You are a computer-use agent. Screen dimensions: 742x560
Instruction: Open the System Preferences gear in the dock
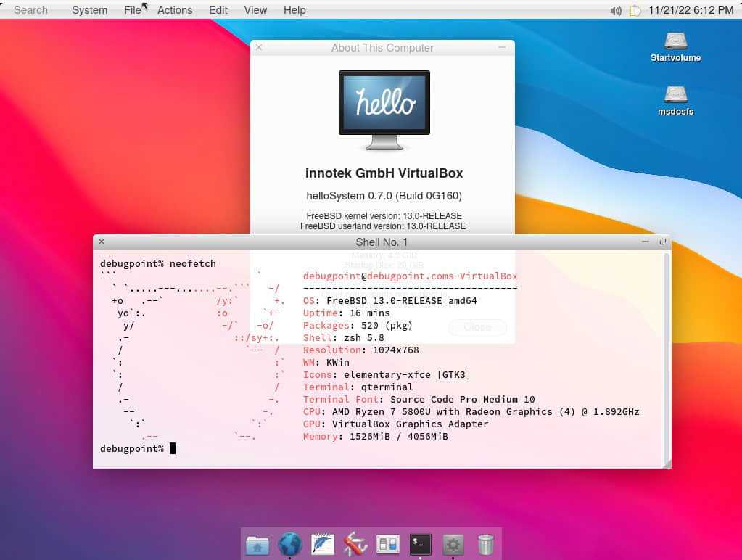(453, 544)
